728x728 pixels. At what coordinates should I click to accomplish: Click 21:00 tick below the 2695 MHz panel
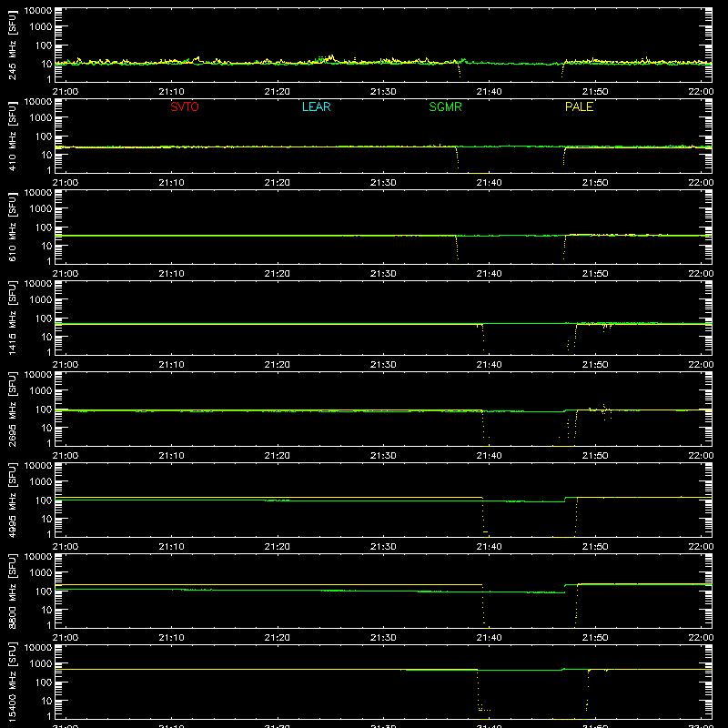pos(66,456)
